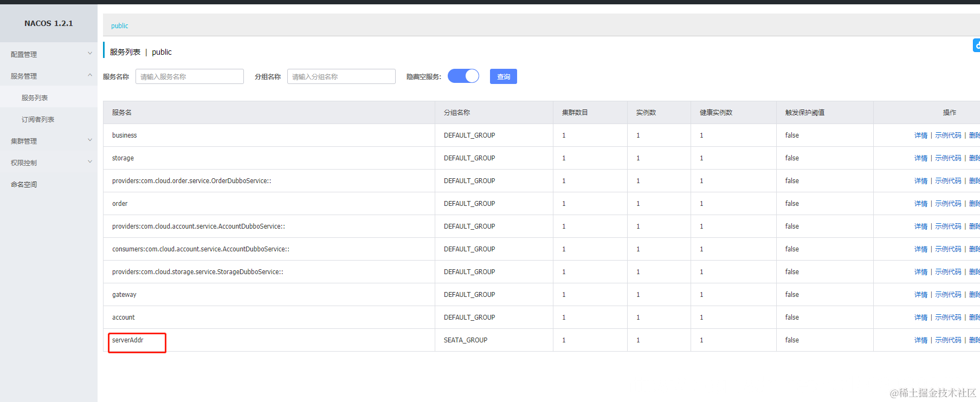Open 详情 for the account service
This screenshot has height=402, width=980.
921,317
